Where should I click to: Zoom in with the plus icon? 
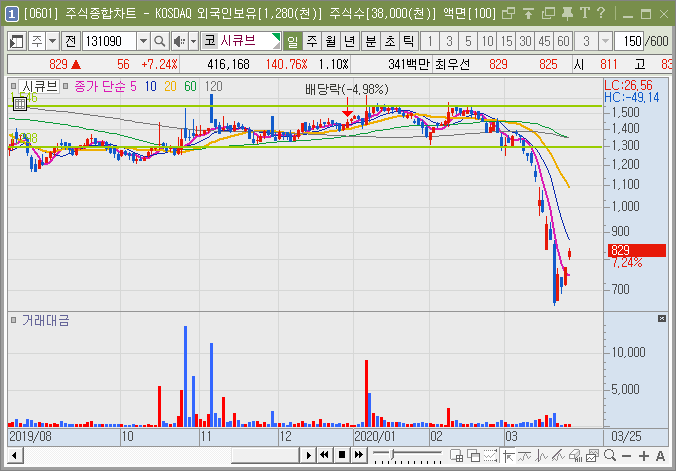(x=644, y=455)
